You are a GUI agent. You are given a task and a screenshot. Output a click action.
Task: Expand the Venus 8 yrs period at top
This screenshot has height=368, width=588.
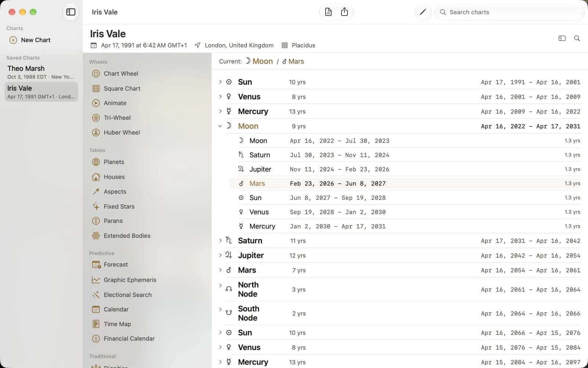click(x=220, y=97)
